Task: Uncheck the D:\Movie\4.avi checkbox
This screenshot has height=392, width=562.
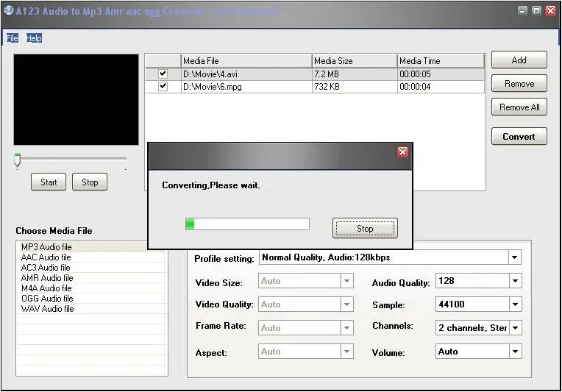Action: tap(163, 74)
